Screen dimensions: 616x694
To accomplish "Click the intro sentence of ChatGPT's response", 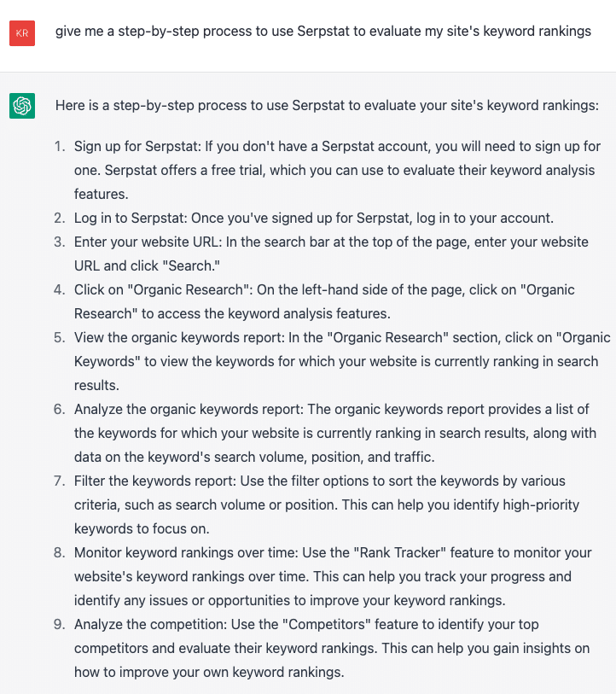I will pos(327,106).
